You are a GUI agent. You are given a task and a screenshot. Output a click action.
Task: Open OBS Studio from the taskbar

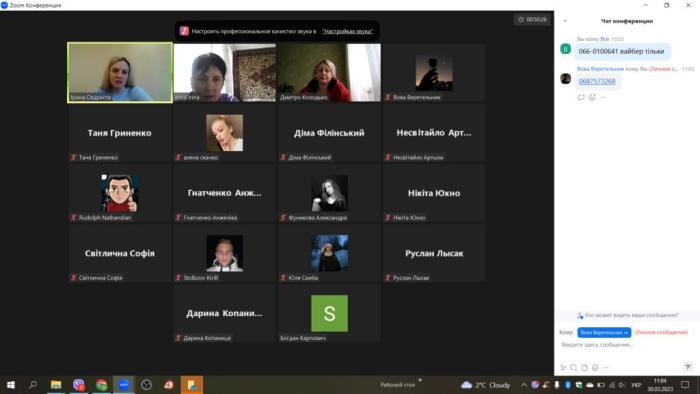click(146, 385)
